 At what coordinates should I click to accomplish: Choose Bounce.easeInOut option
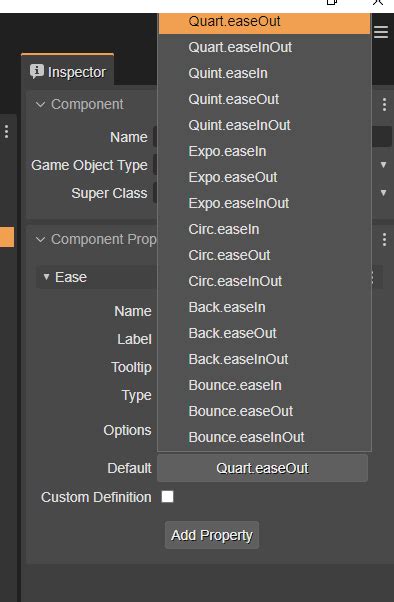[264, 437]
